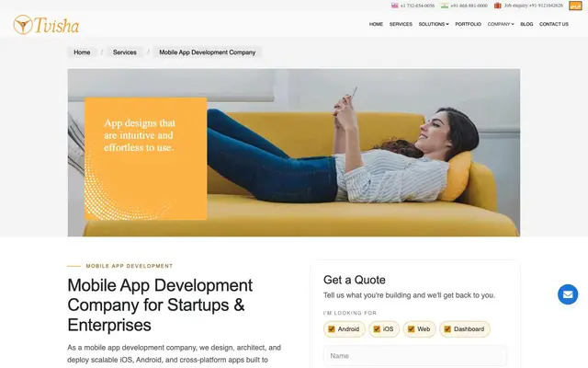Expand the Solutions dropdown menu
The height and width of the screenshot is (368, 588).
434,24
